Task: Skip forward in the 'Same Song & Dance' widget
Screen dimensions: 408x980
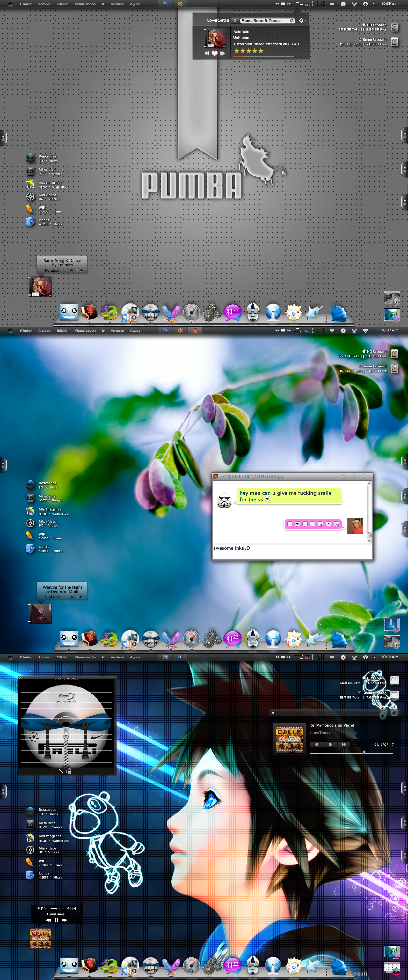Action: pyautogui.click(x=81, y=271)
